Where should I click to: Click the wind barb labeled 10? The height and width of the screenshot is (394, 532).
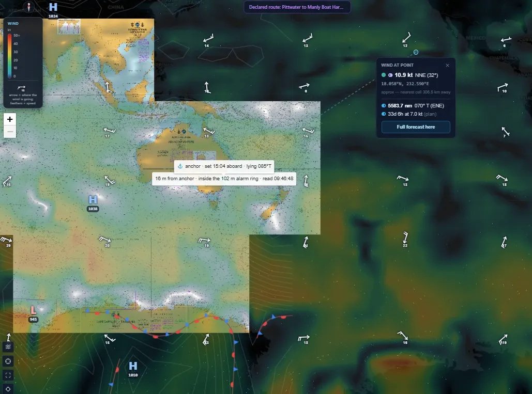503,88
